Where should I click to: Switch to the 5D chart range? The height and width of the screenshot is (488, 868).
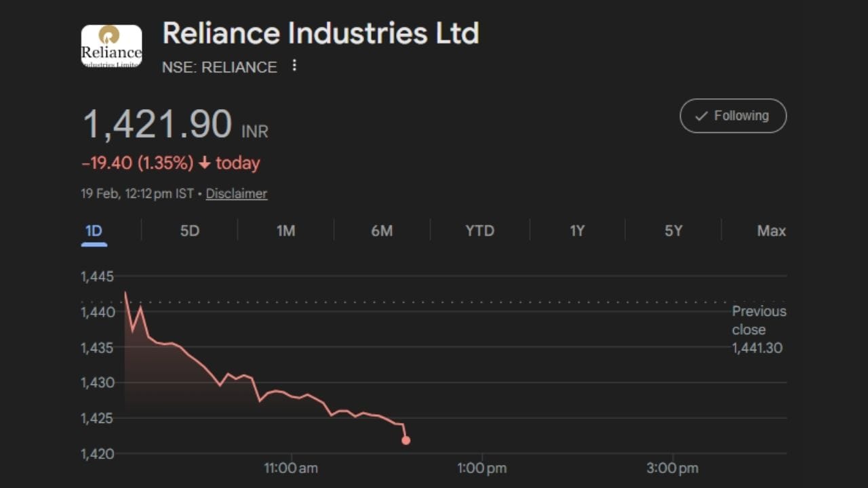(190, 231)
